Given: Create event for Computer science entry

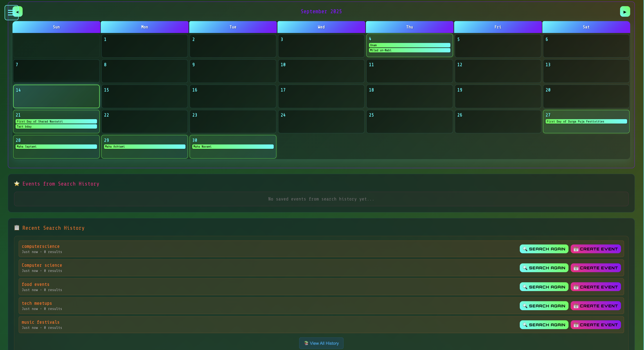Looking at the screenshot, I should (595, 268).
